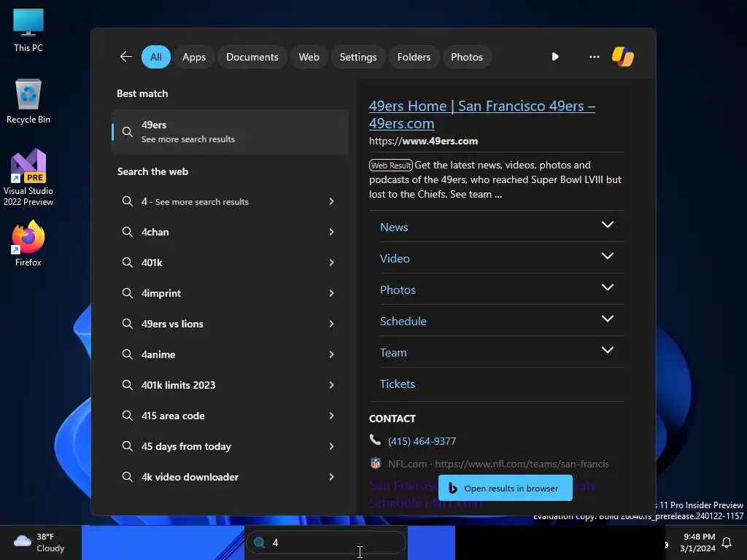Screen dimensions: 747x560
Task: Open arrow next to 4imprint suggestion
Action: [332, 293]
